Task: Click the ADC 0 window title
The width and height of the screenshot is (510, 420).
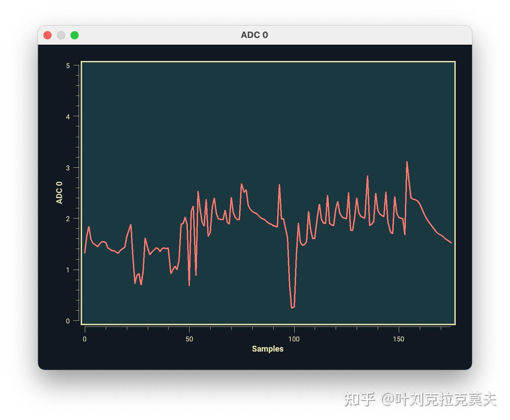Action: tap(254, 35)
